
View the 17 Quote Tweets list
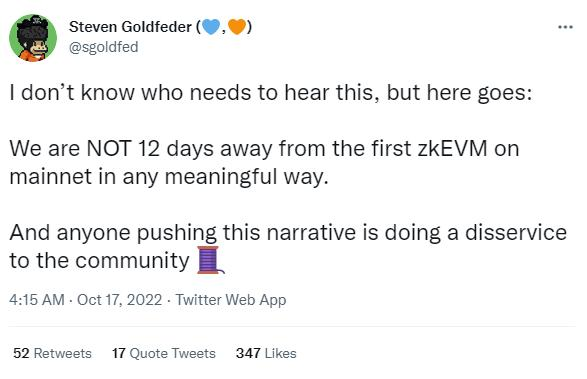(164, 353)
